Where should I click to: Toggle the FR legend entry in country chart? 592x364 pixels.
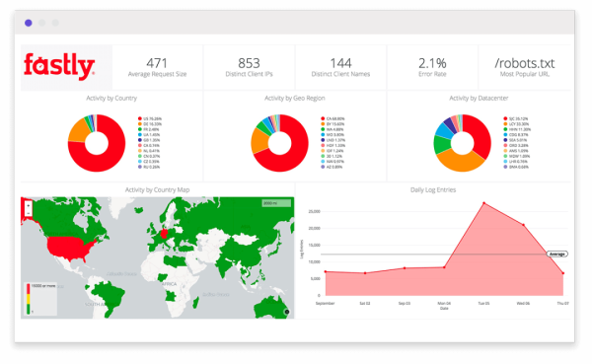click(x=149, y=129)
